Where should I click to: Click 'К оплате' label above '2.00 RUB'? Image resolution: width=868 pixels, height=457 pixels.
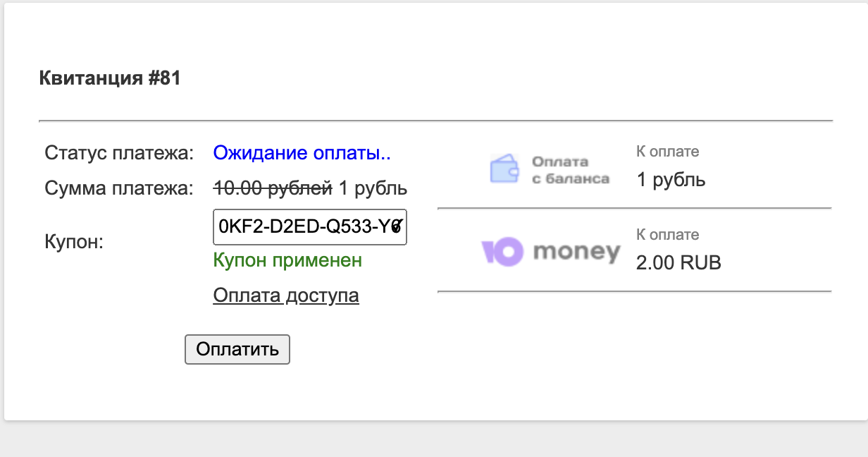click(667, 235)
